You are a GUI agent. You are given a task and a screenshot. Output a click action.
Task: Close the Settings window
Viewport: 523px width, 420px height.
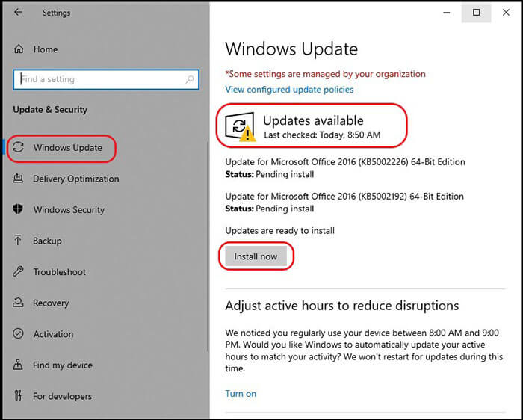pyautogui.click(x=506, y=13)
